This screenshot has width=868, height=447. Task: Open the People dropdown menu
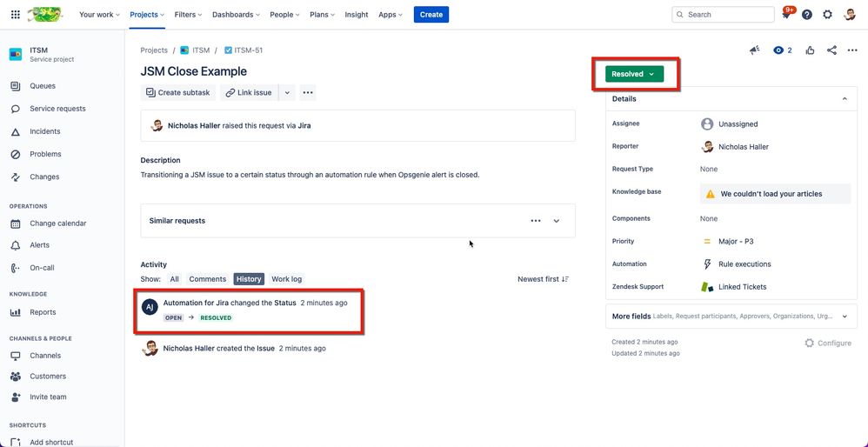[284, 15]
